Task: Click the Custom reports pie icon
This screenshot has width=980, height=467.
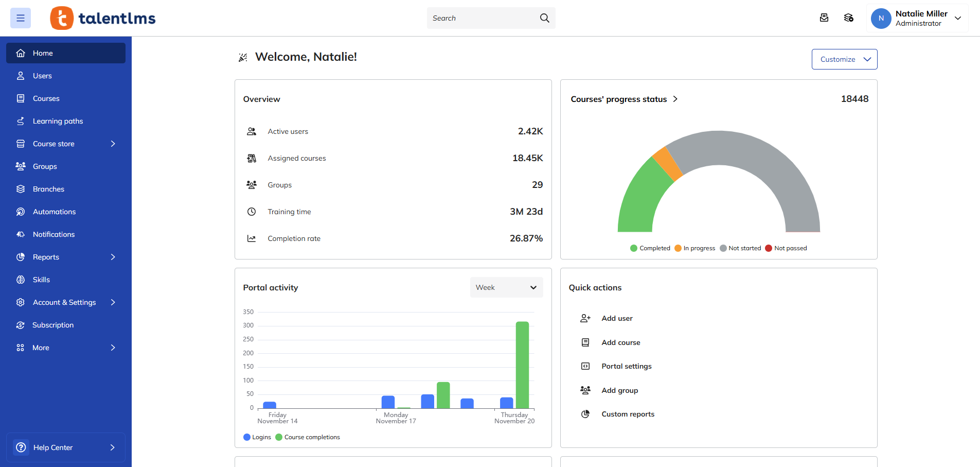Action: tap(585, 414)
